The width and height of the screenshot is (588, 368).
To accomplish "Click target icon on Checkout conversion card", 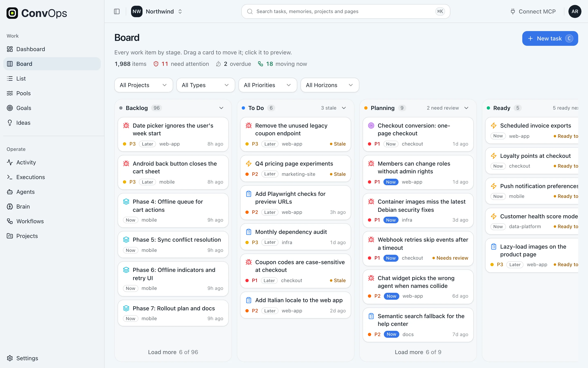I will pos(371,126).
